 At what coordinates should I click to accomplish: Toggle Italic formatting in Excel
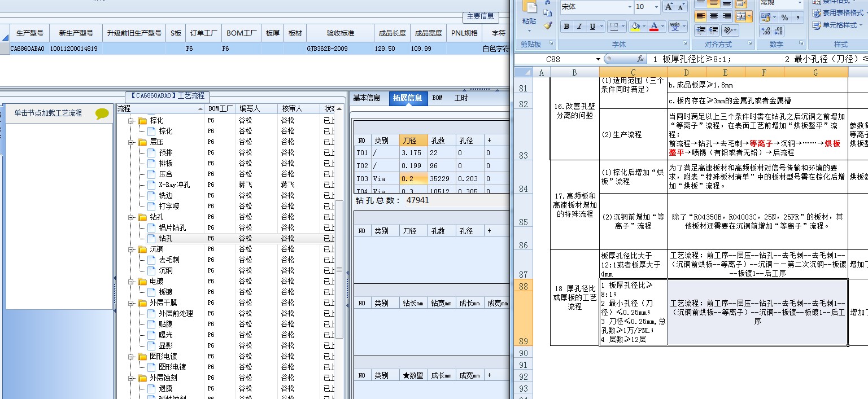(579, 27)
